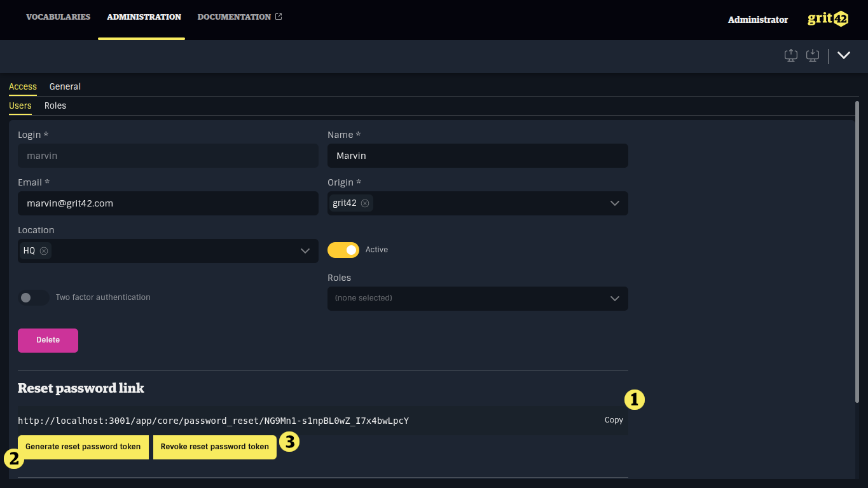Click the export to file icon

[x=790, y=55]
